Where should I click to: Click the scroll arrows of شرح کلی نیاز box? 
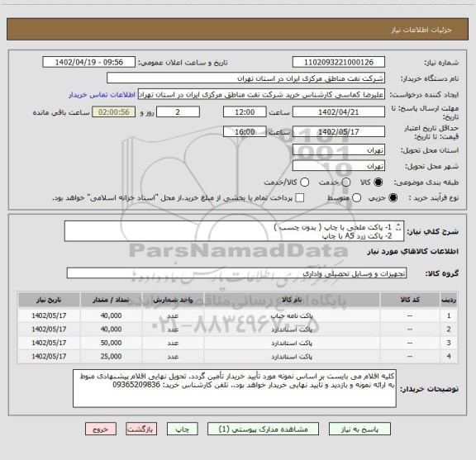pos(398,227)
